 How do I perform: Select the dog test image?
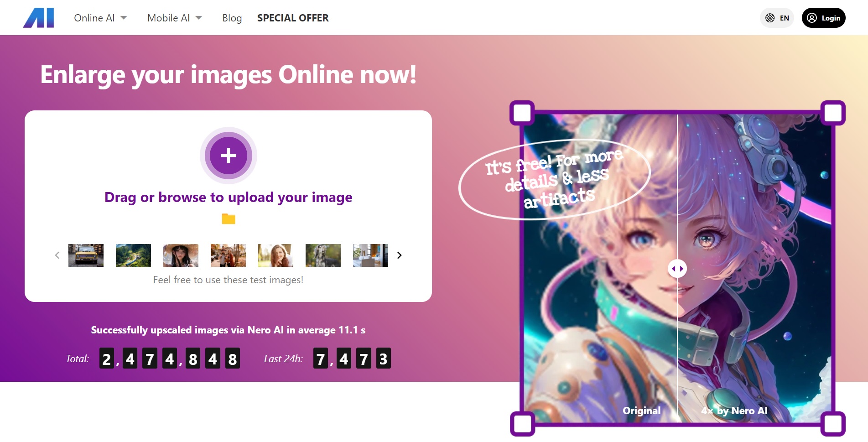(323, 255)
